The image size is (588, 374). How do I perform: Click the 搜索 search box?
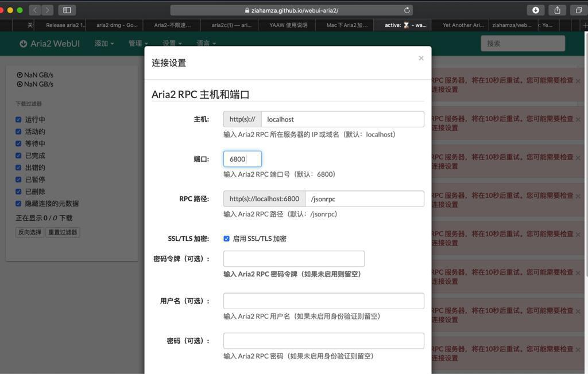point(523,44)
